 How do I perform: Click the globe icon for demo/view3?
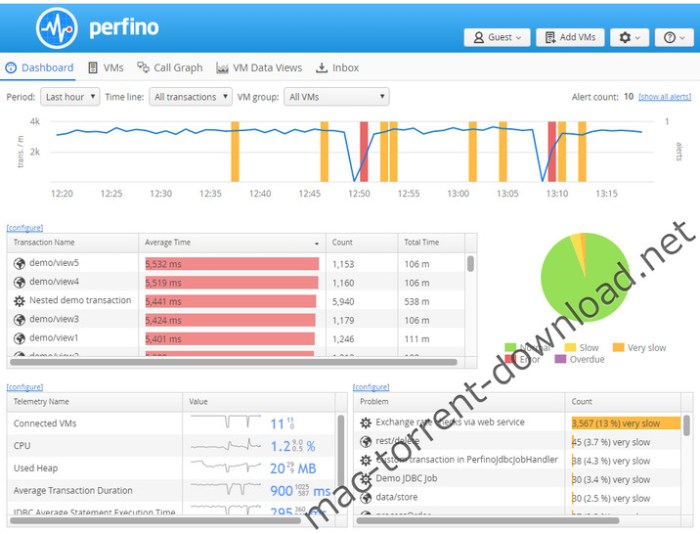pyautogui.click(x=19, y=320)
